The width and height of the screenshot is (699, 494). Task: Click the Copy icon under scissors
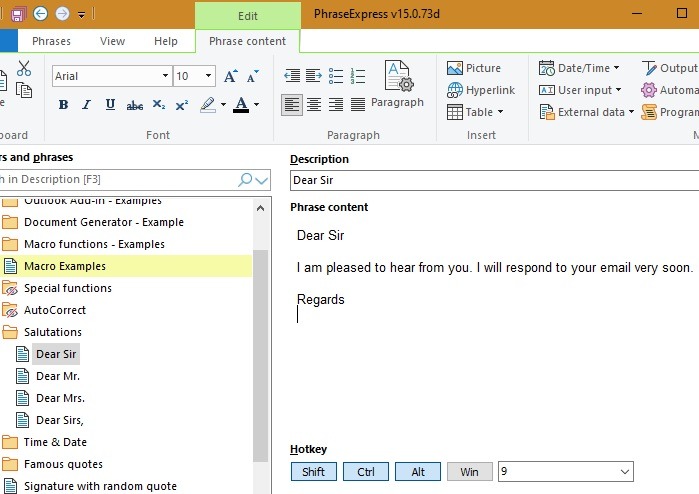[x=24, y=91]
